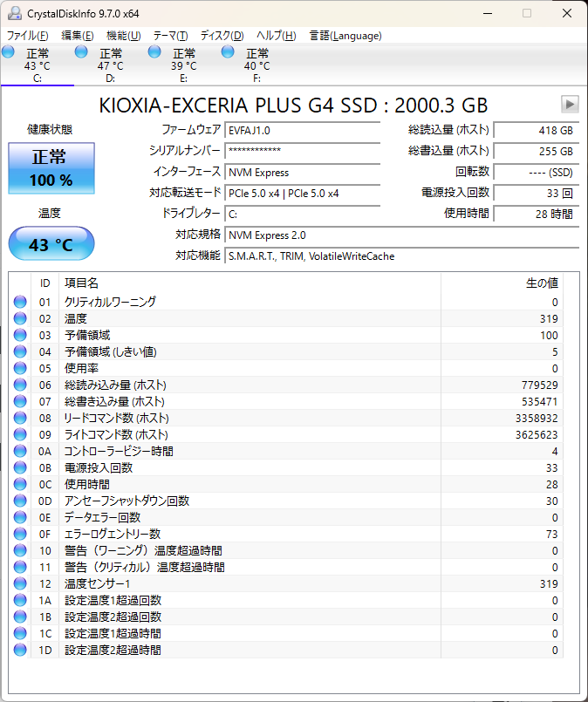Click the status icon for 設定温度1超過時間

[x=20, y=633]
